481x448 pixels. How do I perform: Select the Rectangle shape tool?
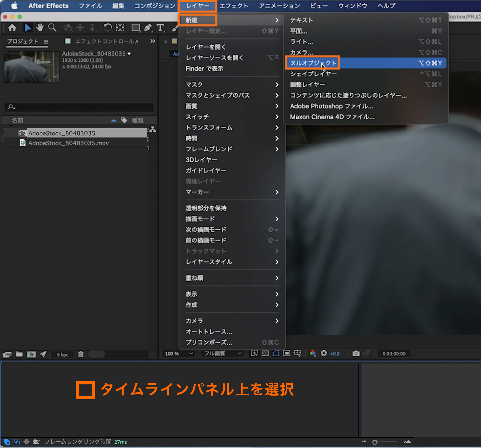pos(135,28)
